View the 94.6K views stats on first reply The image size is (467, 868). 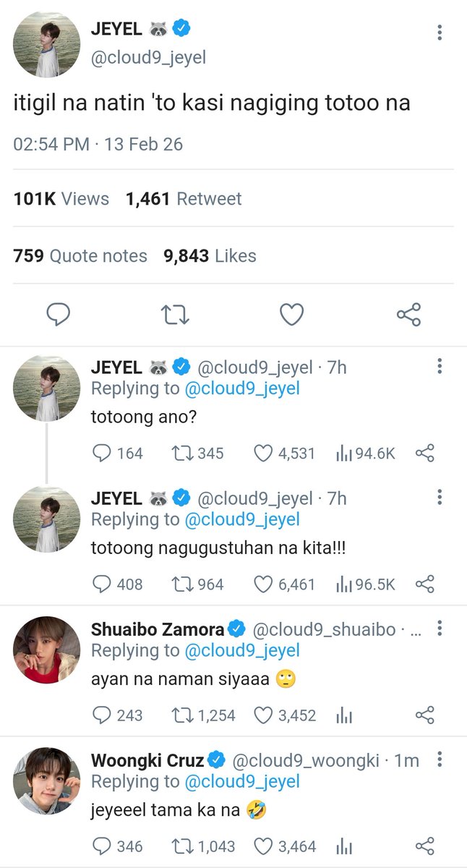click(365, 454)
